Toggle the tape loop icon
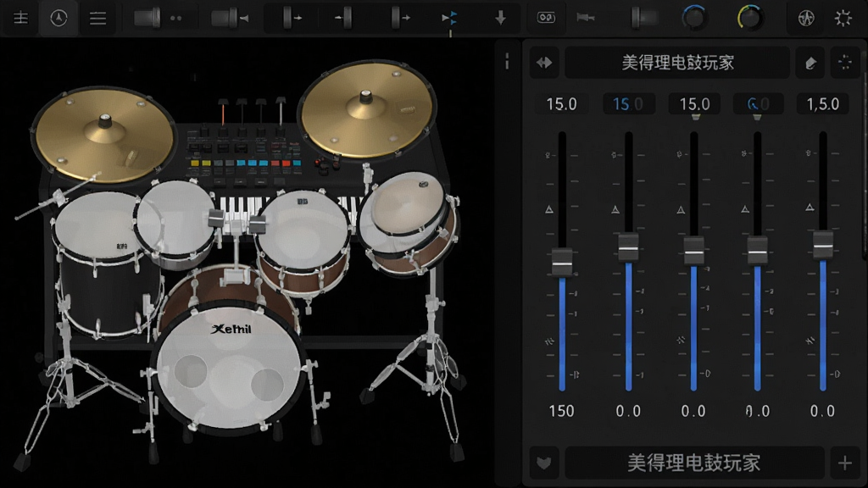Screen dimensions: 868x488 pyautogui.click(x=546, y=18)
